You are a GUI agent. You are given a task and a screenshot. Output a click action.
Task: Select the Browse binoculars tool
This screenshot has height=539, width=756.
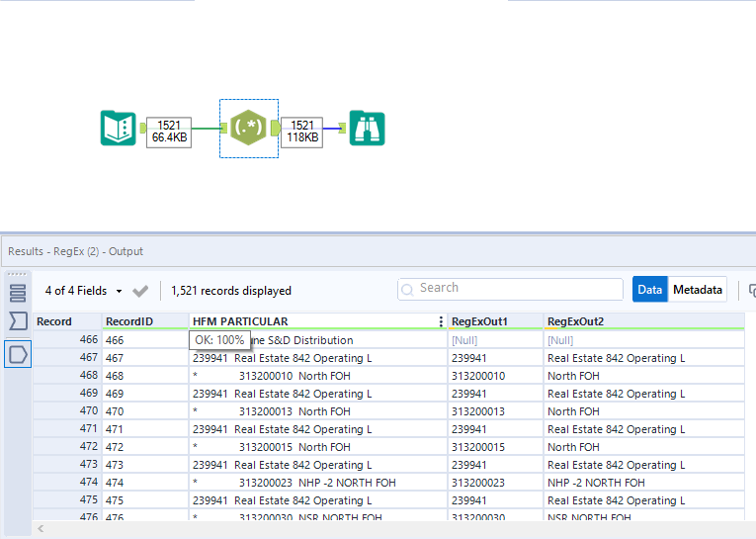tap(367, 128)
